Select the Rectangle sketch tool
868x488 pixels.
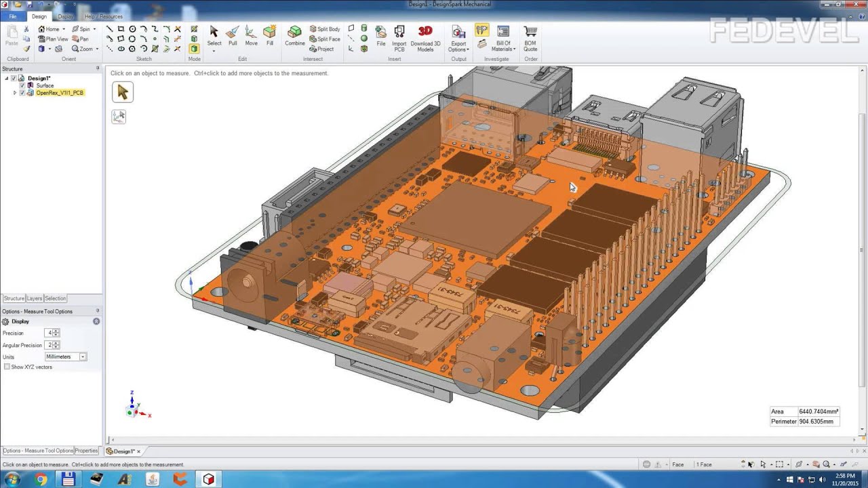[x=121, y=29]
